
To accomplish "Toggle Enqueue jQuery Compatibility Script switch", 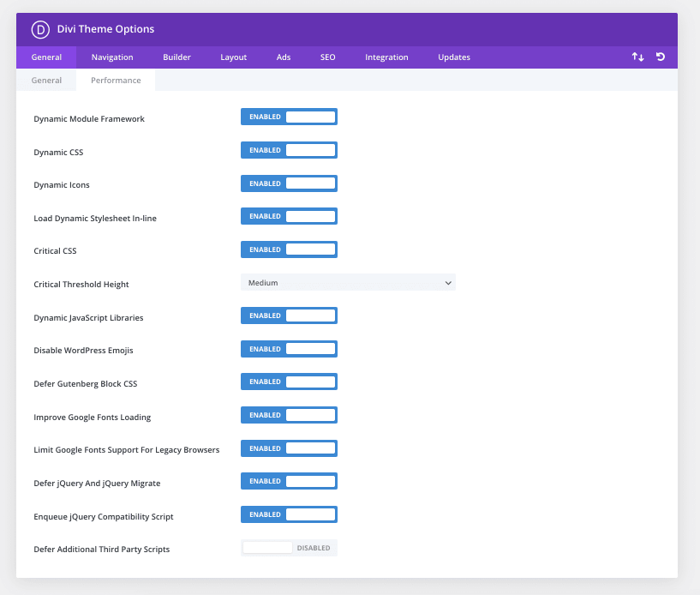I will 289,514.
